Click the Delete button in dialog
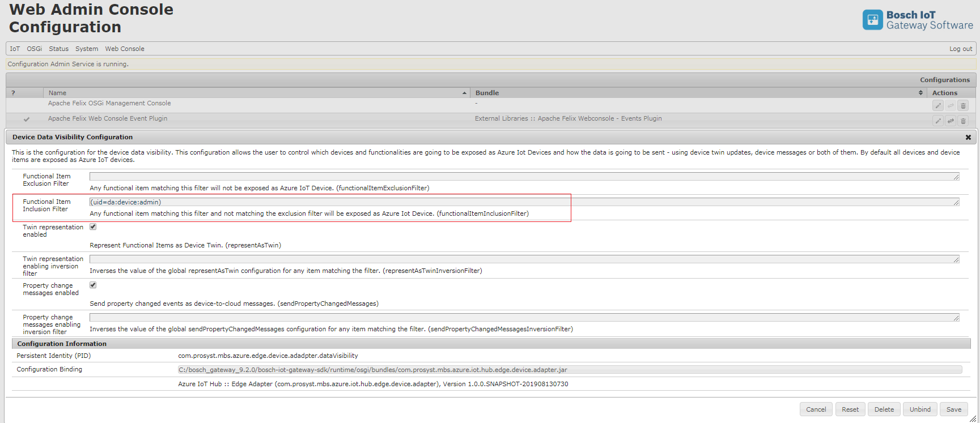The width and height of the screenshot is (980, 423). pos(884,409)
